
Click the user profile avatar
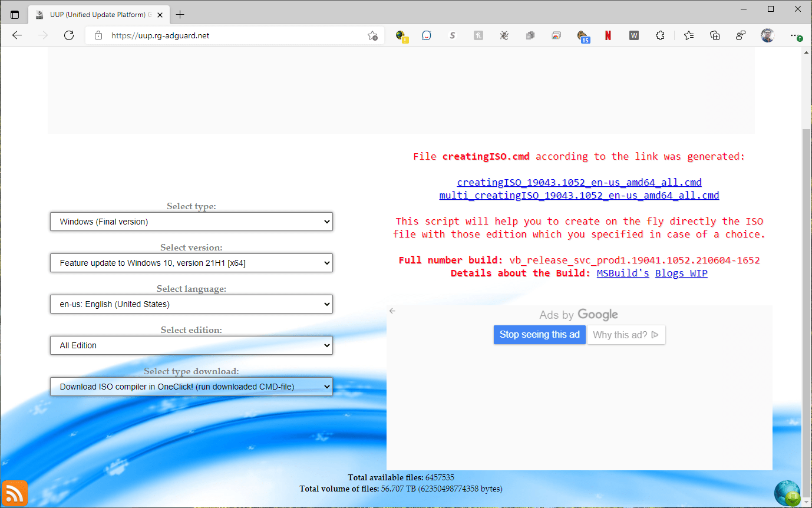click(x=767, y=35)
